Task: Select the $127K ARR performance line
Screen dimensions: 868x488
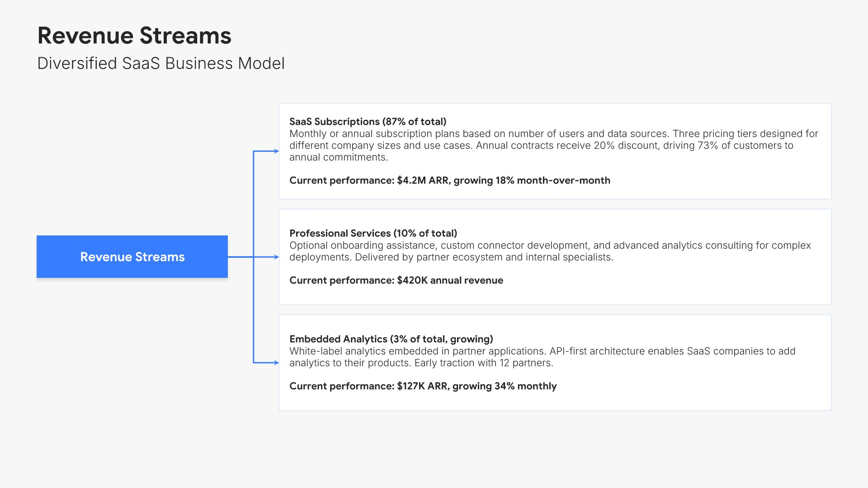Action: coord(423,386)
